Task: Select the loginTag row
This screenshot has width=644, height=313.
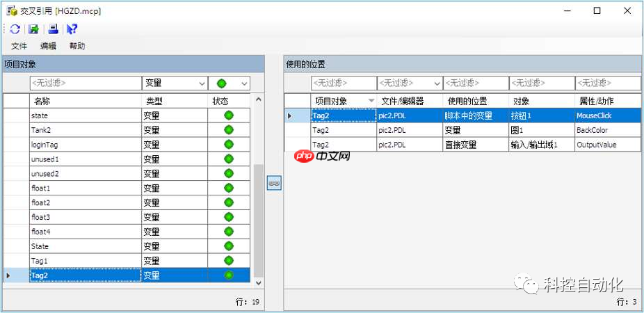Action: (127, 145)
